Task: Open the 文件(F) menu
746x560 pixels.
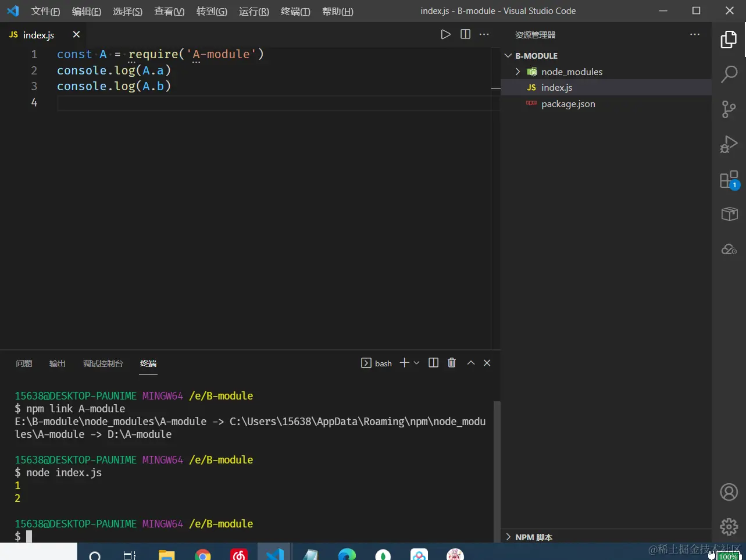Action: pyautogui.click(x=45, y=11)
